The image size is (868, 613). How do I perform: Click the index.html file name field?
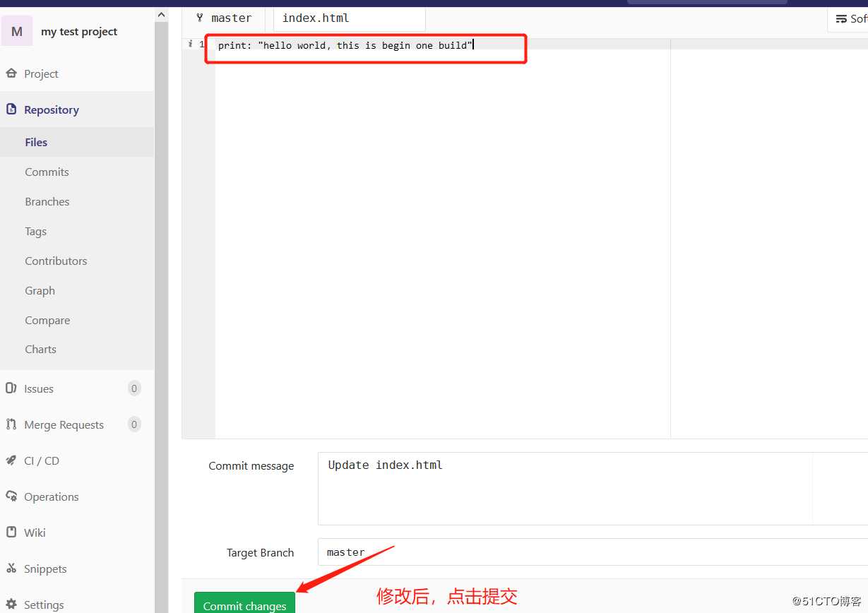point(349,18)
